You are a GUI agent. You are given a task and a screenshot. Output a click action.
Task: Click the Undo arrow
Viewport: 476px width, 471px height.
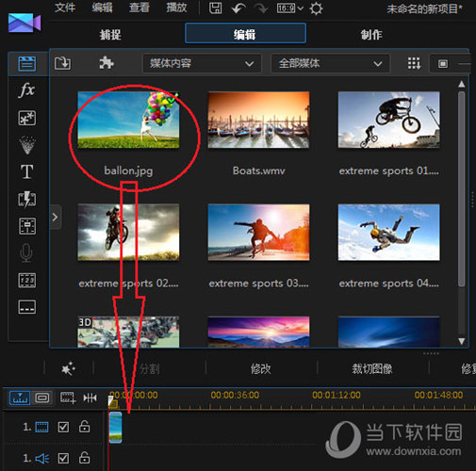238,8
